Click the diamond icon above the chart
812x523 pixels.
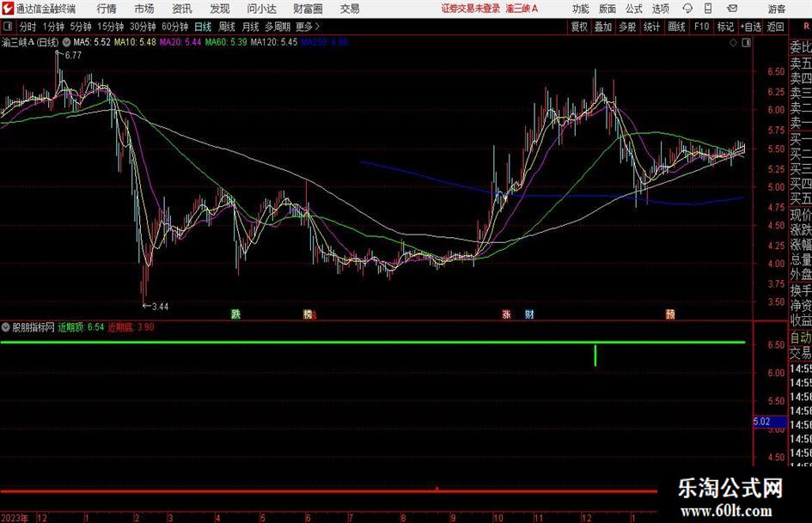click(x=733, y=43)
